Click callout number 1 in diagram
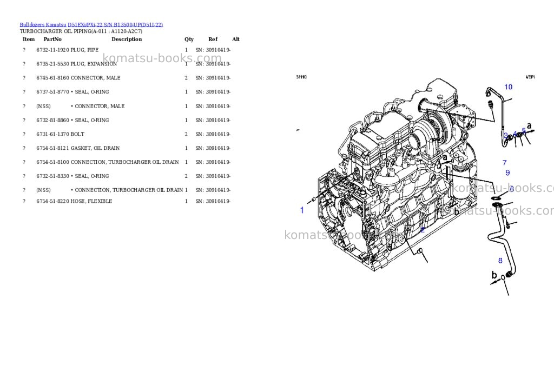 302,210
